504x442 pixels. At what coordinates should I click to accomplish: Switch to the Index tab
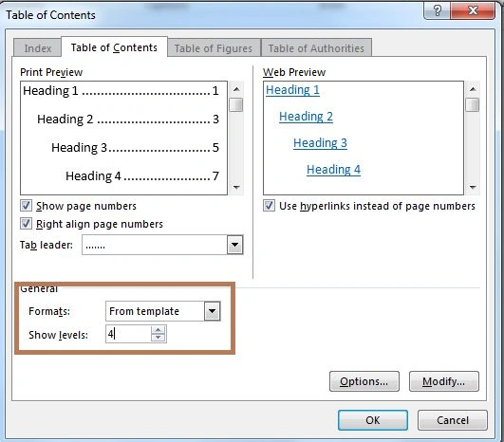pos(38,48)
